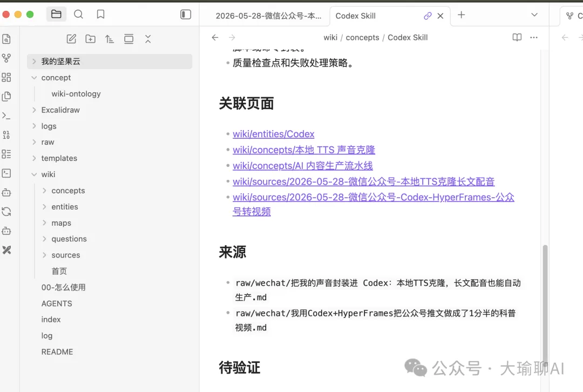Switch to the 2026-05-28-微信公众号 tab

[268, 16]
